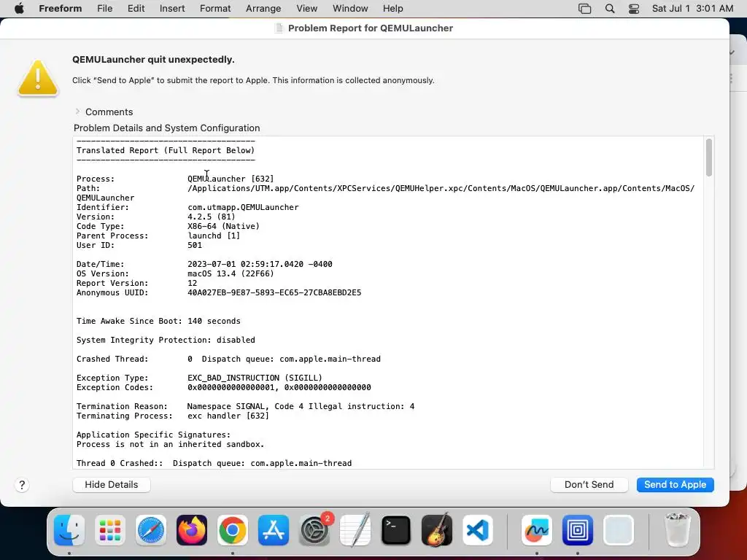Image resolution: width=747 pixels, height=560 pixels.
Task: Launch Terminal from the dock
Action: pyautogui.click(x=396, y=530)
